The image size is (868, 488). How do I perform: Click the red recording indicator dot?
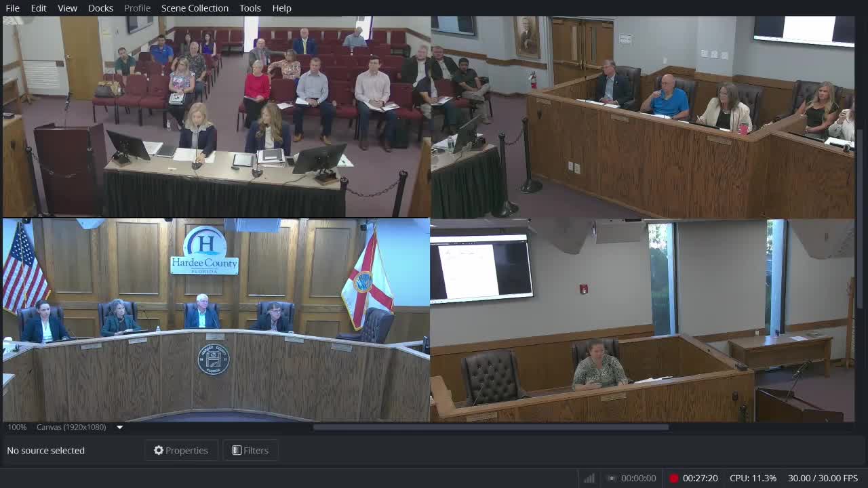(674, 478)
